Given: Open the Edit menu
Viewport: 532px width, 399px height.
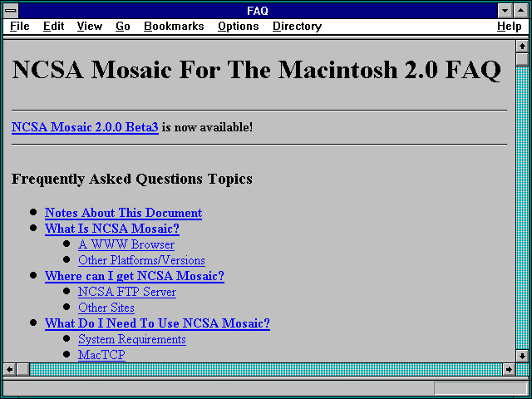Looking at the screenshot, I should (53, 27).
